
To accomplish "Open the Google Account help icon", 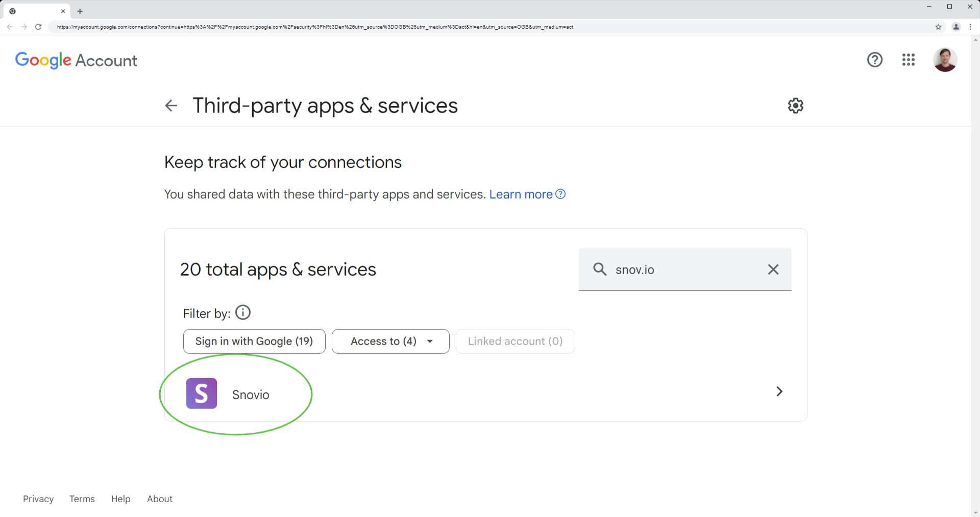I will pyautogui.click(x=874, y=60).
